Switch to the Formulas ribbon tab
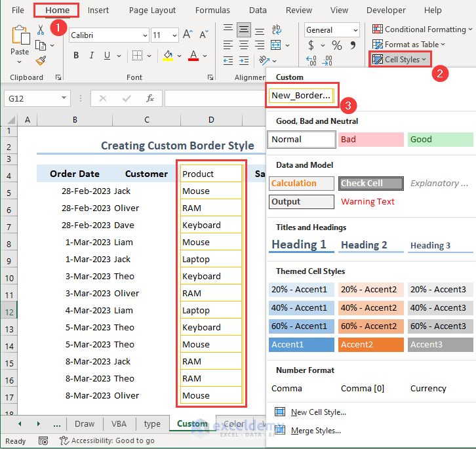476x449 pixels. point(212,10)
